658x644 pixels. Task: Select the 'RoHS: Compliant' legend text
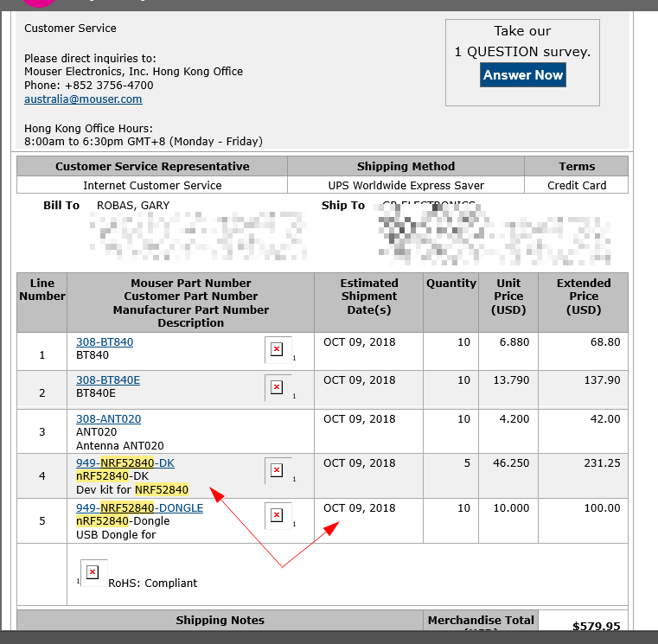[152, 583]
